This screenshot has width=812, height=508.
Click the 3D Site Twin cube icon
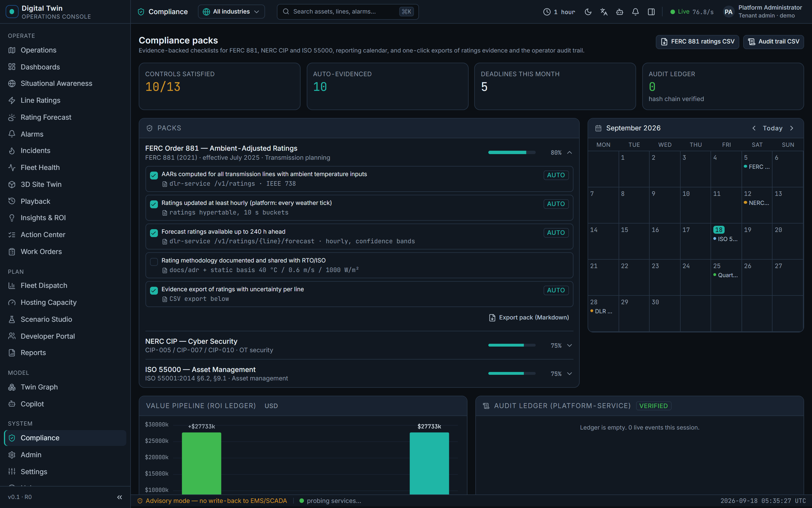[x=12, y=184]
